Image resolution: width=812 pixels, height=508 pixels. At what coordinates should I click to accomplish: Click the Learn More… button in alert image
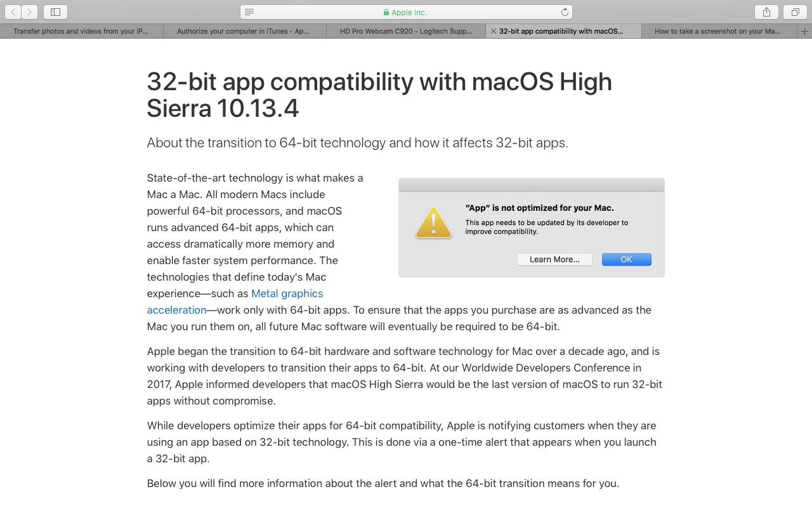pyautogui.click(x=554, y=259)
